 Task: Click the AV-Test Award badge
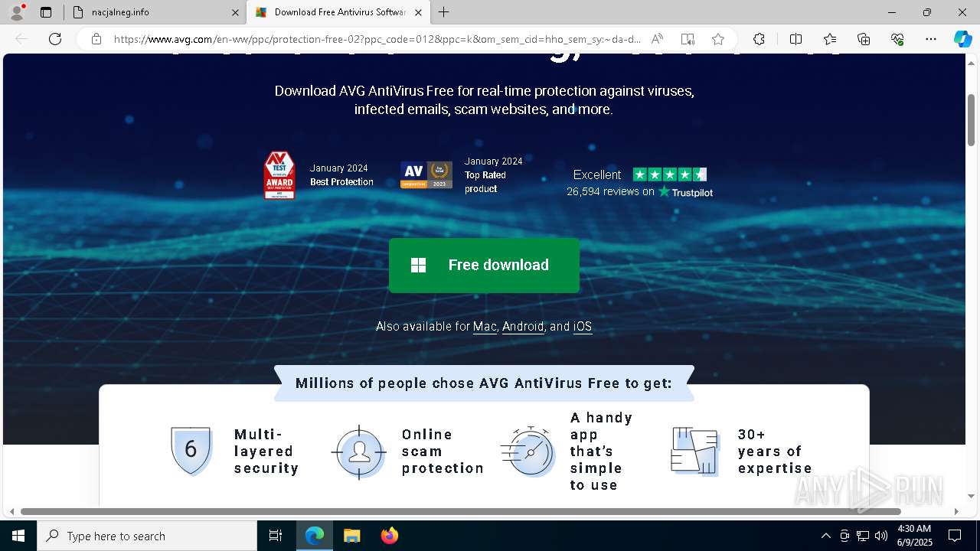coord(279,175)
